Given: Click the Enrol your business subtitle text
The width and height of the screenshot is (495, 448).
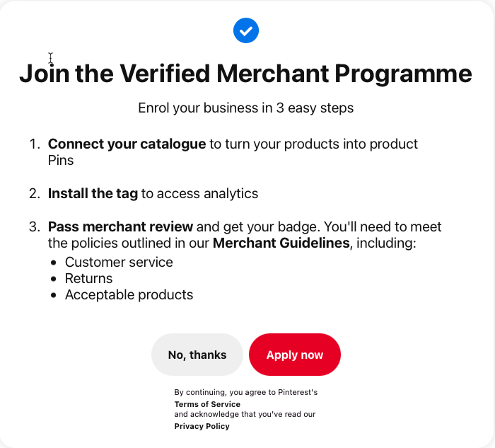Looking at the screenshot, I should (x=245, y=108).
